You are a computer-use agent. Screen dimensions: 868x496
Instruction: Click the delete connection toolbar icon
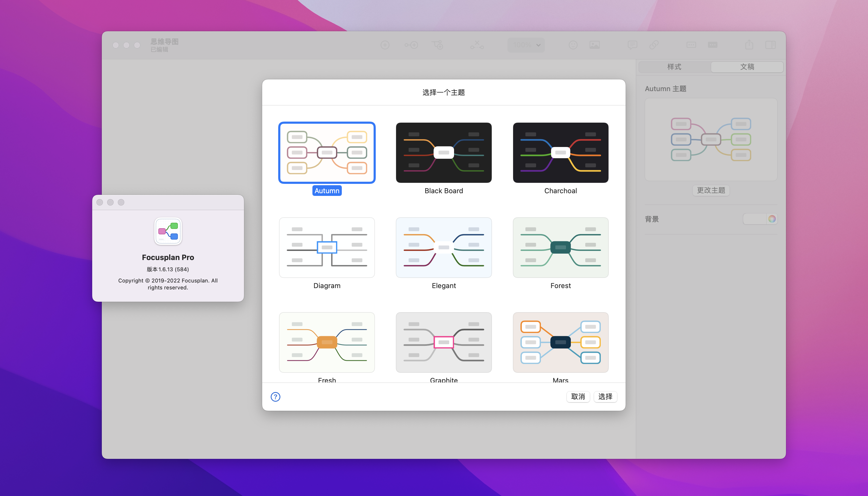tap(477, 45)
